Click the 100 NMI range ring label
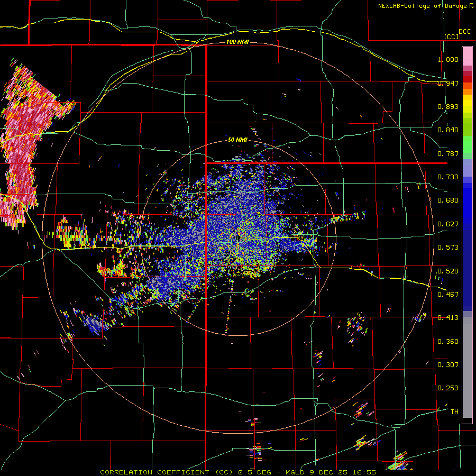The height and width of the screenshot is (476, 476). coord(237,42)
